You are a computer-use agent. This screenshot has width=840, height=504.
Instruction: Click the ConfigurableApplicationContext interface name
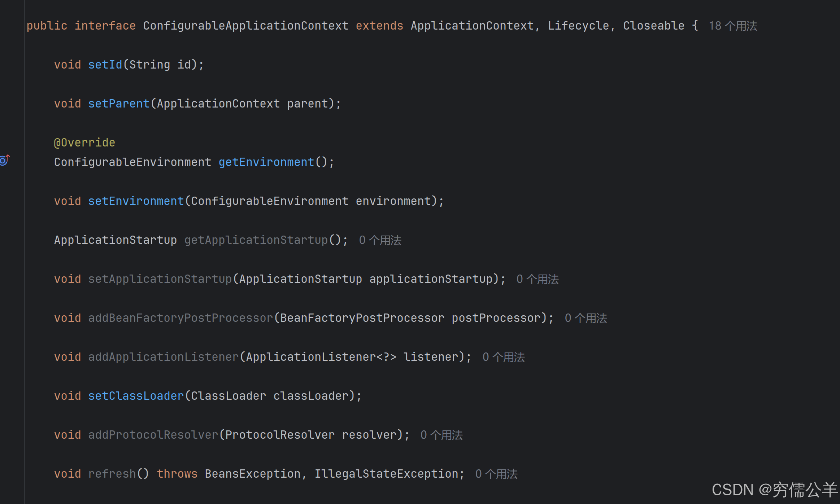[x=245, y=26]
